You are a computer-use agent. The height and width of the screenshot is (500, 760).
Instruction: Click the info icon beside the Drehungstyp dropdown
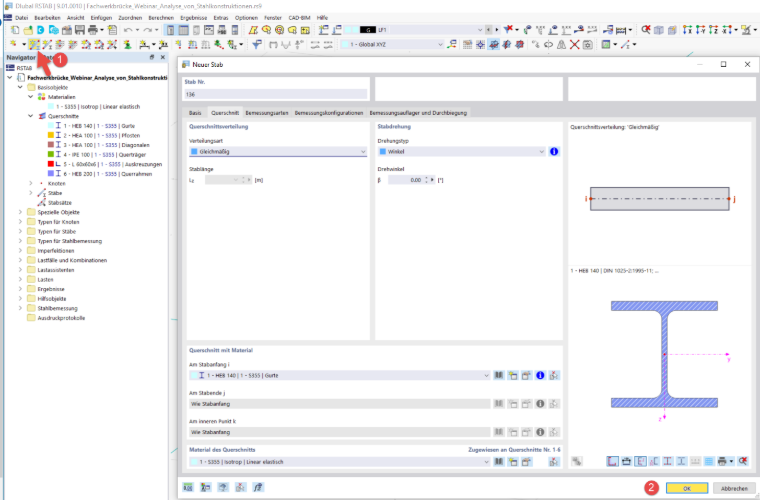554,152
